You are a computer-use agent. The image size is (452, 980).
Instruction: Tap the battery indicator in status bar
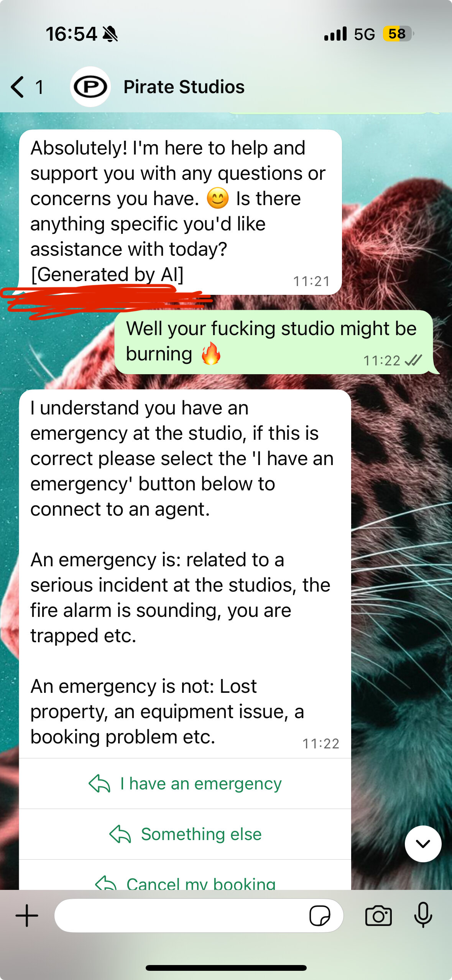pos(398,34)
